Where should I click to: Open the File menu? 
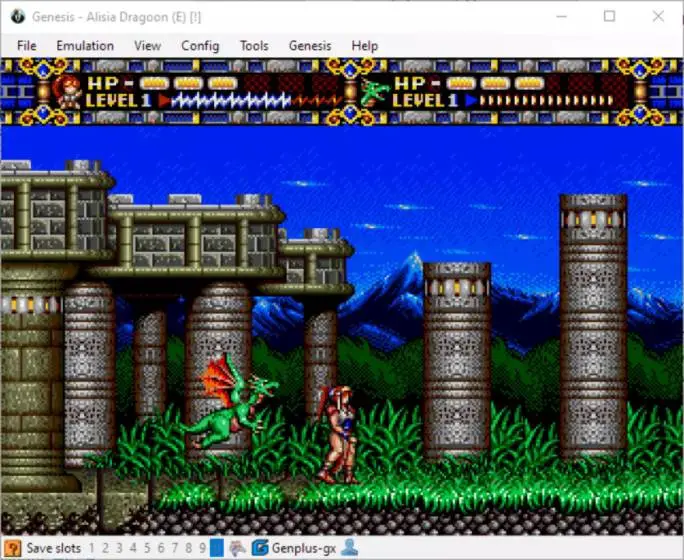(26, 45)
